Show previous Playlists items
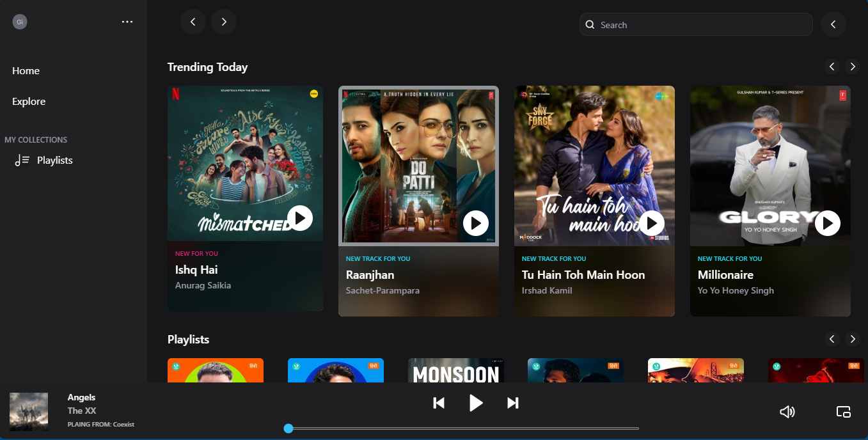 (x=832, y=339)
